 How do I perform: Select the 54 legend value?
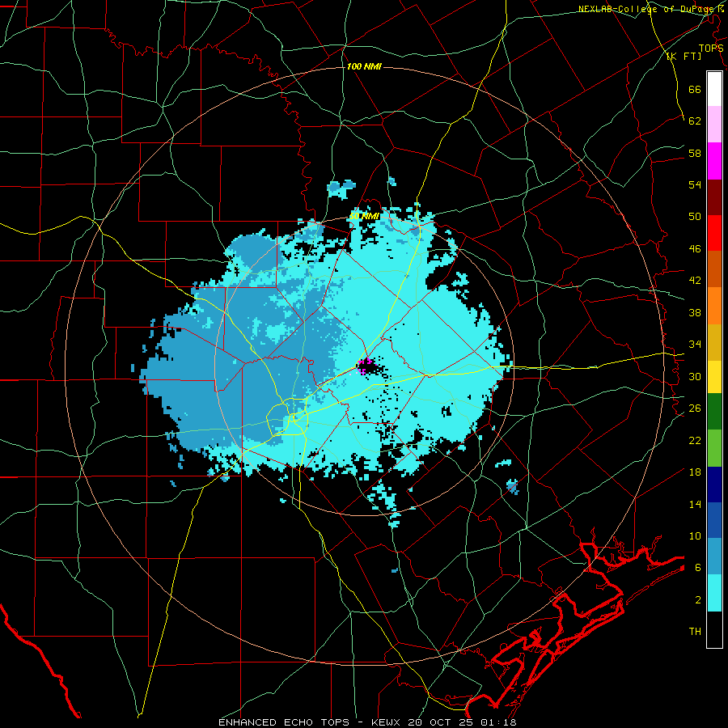coord(695,184)
